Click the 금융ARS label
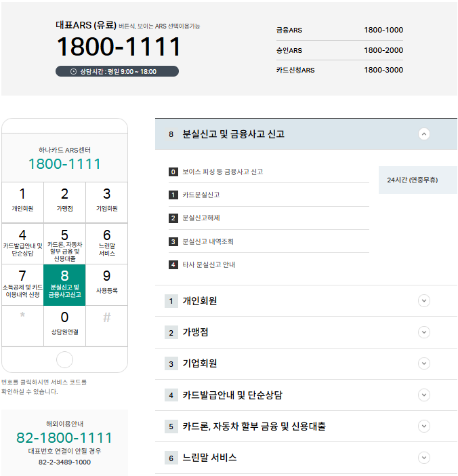The width and height of the screenshot is (458, 476). (x=289, y=30)
